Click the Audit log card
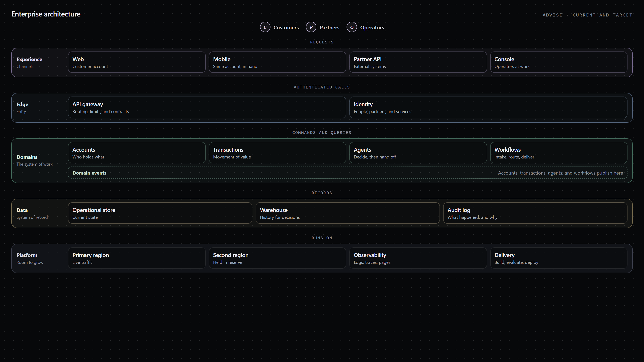Viewport: 644px width, 362px height. [535, 213]
